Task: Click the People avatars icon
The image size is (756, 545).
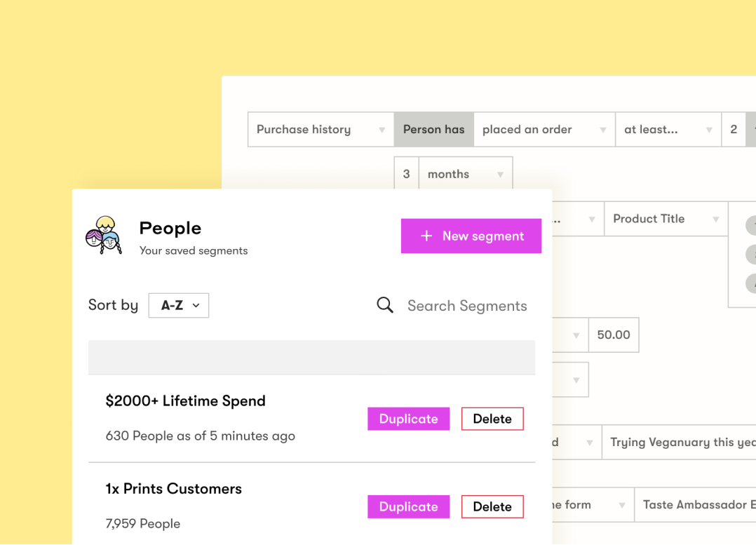Action: (104, 236)
